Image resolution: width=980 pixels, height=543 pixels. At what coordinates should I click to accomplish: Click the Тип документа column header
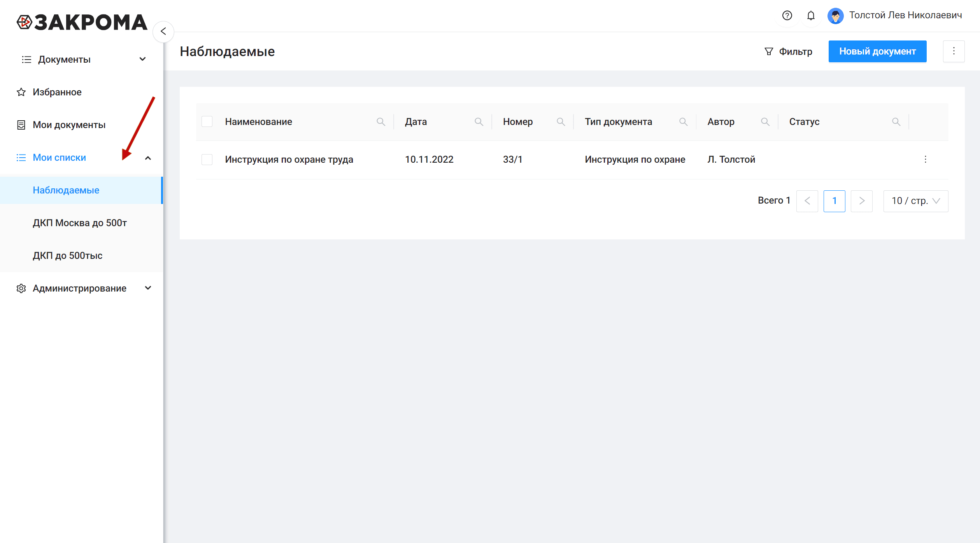coord(619,122)
